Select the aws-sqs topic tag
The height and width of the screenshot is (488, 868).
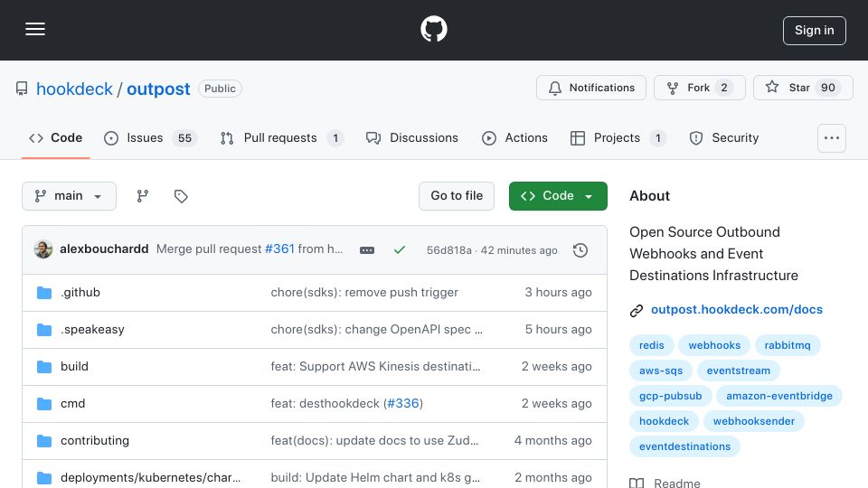[x=661, y=371]
